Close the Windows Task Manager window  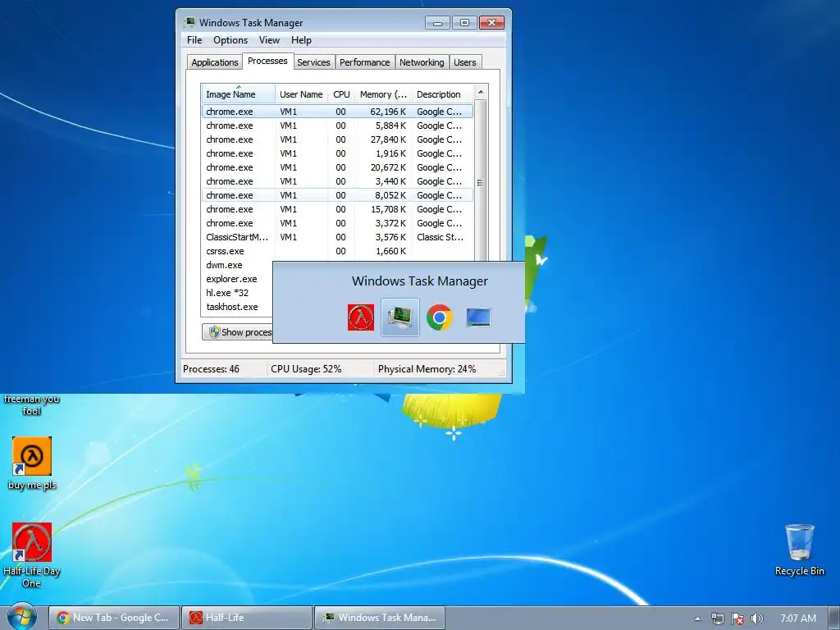492,22
